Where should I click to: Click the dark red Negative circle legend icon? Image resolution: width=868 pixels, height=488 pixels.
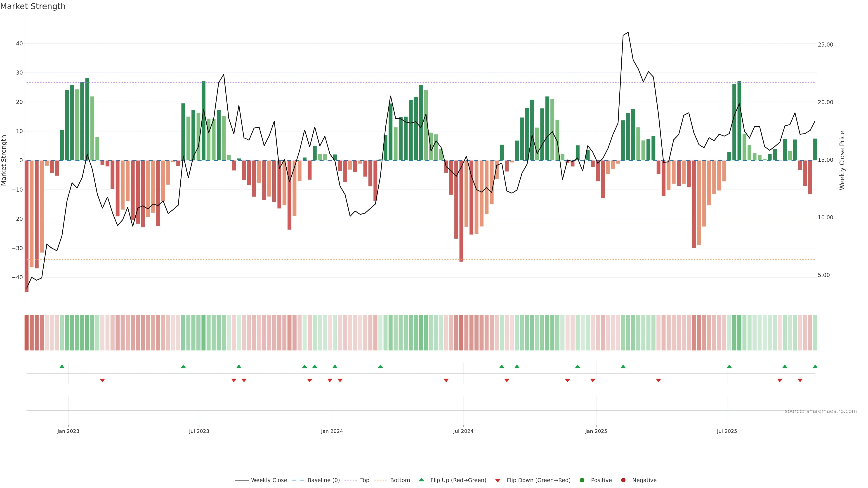[623, 480]
